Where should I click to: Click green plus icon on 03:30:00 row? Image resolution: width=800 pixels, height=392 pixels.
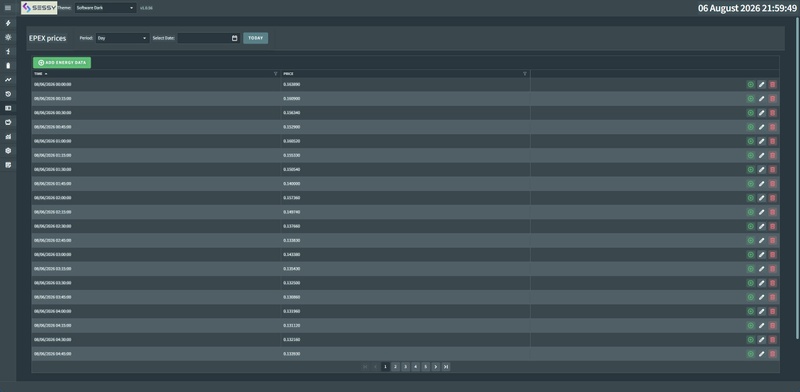[x=751, y=283]
